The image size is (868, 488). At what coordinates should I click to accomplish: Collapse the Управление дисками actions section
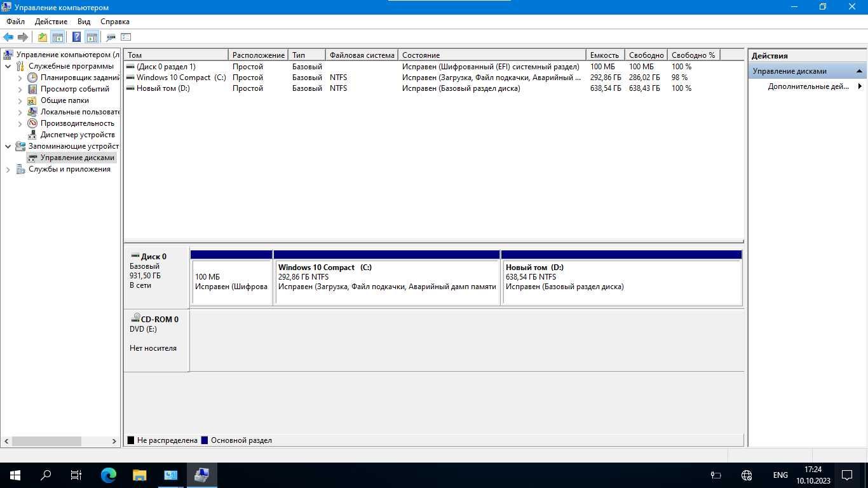click(859, 71)
